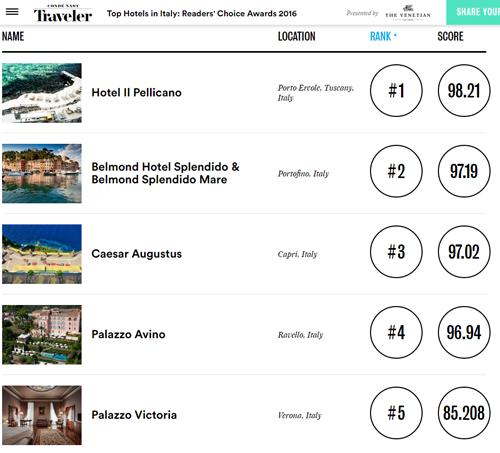Click the Condé Nast Traveler logo
This screenshot has height=453, width=500.
click(63, 13)
